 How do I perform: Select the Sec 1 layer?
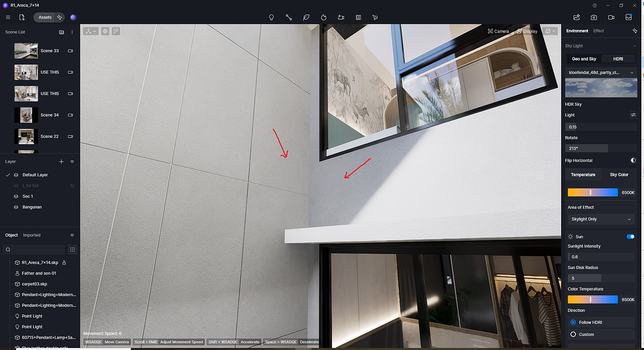pos(28,196)
